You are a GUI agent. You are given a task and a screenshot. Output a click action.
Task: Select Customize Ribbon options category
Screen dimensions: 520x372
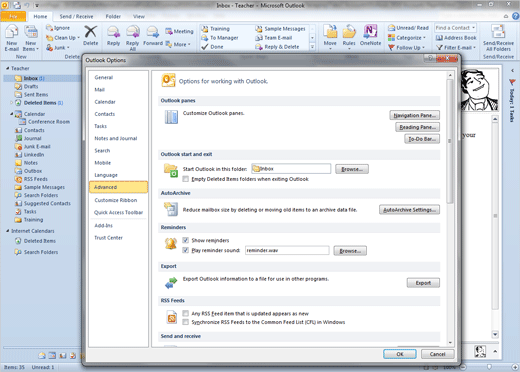click(x=116, y=200)
